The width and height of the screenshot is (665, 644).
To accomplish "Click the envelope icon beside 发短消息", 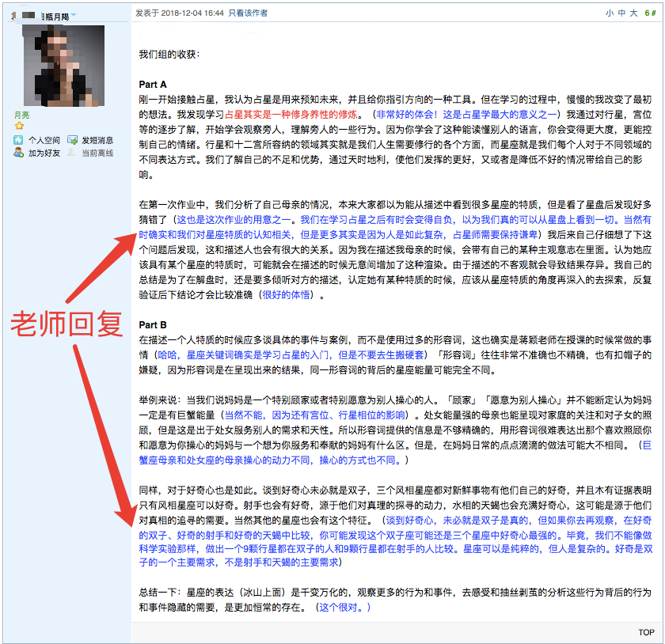I will [x=72, y=140].
